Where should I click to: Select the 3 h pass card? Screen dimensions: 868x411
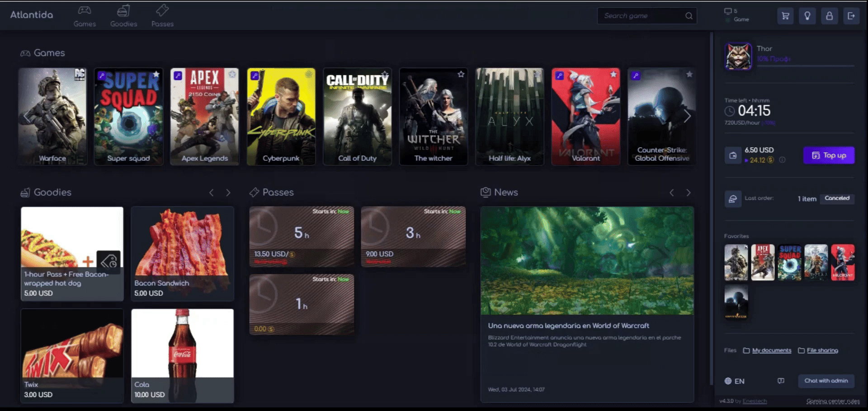tap(413, 237)
